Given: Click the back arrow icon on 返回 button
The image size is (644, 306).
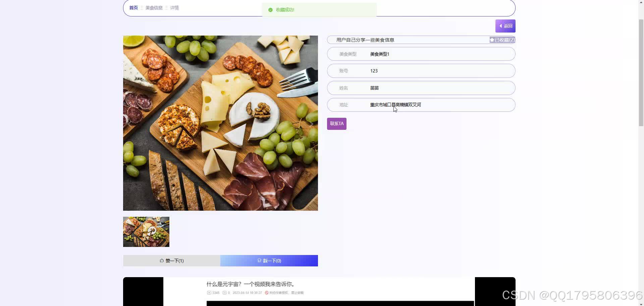Looking at the screenshot, I should tap(501, 26).
